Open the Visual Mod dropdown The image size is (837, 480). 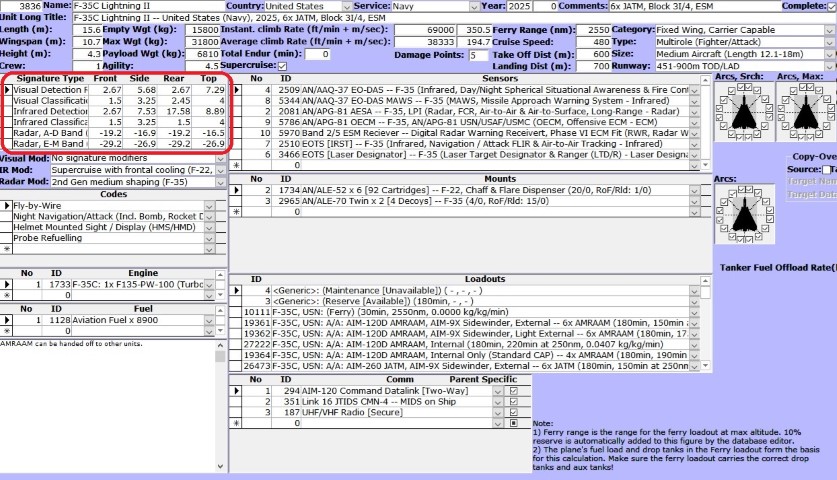[x=220, y=158]
